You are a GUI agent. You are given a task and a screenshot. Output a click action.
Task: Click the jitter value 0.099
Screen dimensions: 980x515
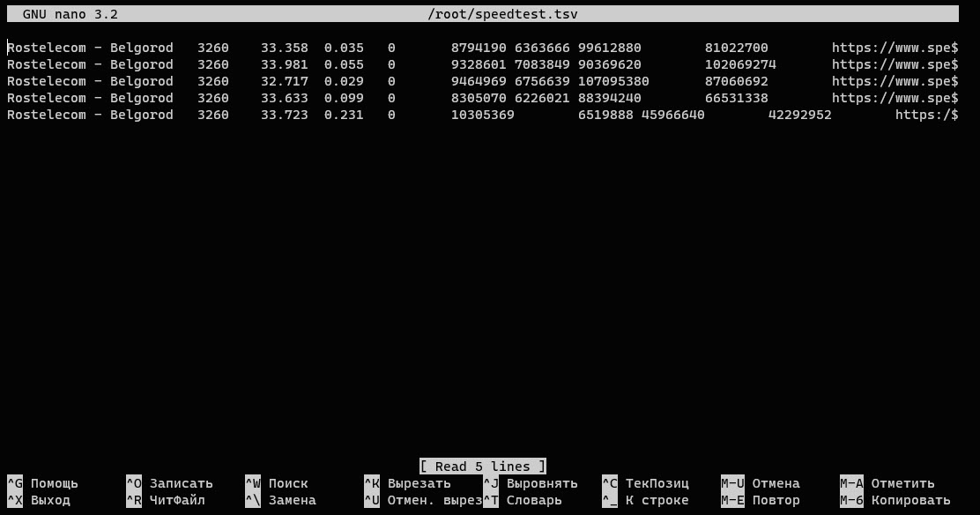(x=344, y=98)
